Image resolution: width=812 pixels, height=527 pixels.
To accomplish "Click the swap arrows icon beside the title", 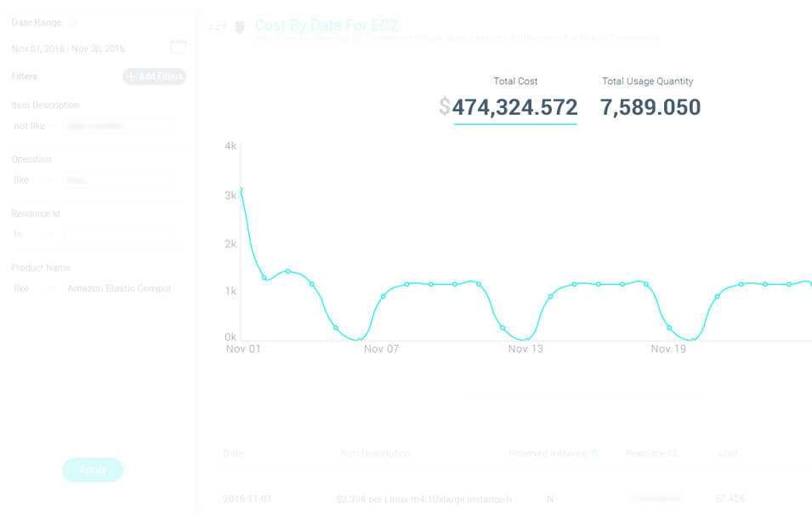I will tap(218, 26).
